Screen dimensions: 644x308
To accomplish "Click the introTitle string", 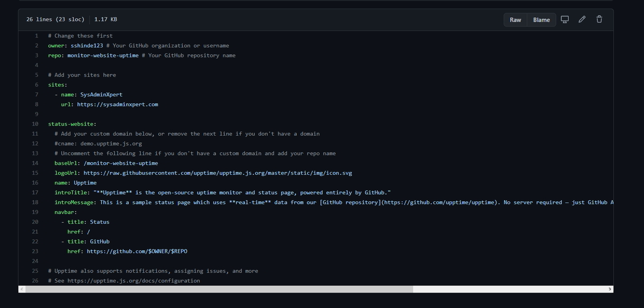I will click(x=242, y=192).
